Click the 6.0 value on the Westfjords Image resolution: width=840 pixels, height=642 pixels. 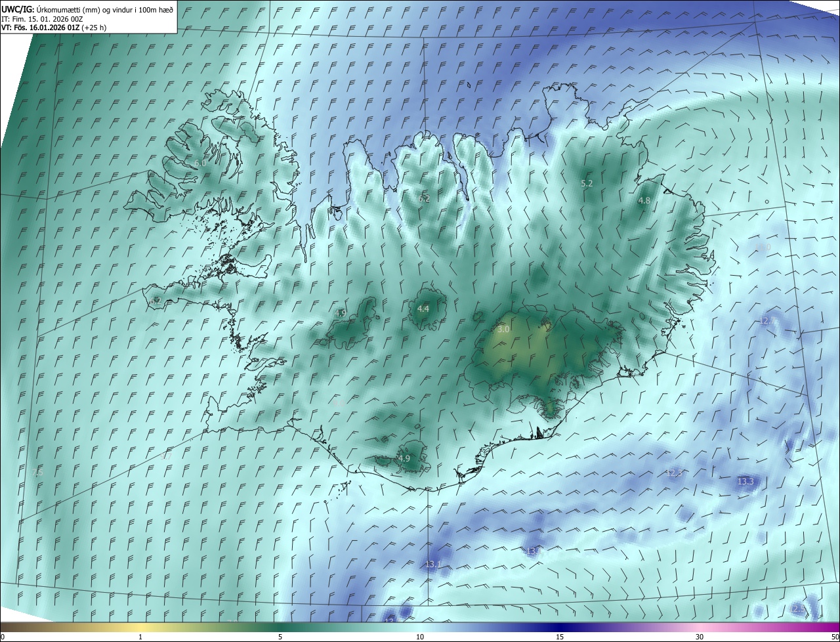click(x=200, y=163)
